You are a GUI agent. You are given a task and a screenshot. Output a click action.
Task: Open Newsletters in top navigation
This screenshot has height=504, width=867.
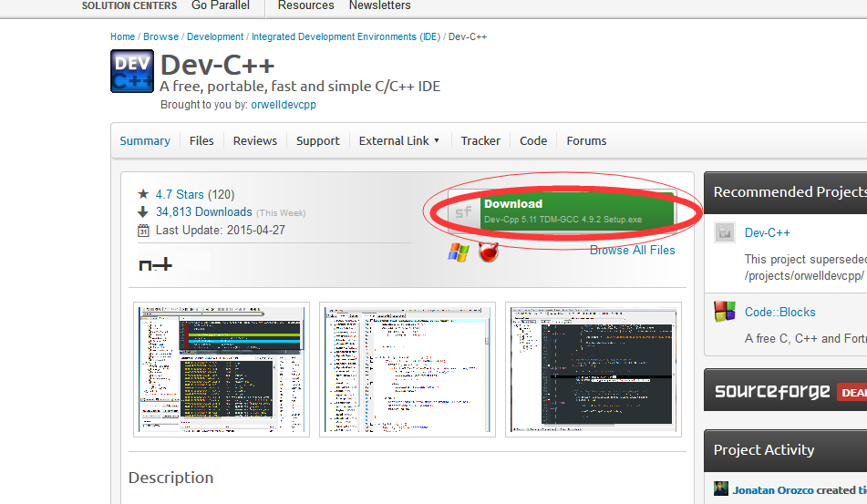[380, 5]
